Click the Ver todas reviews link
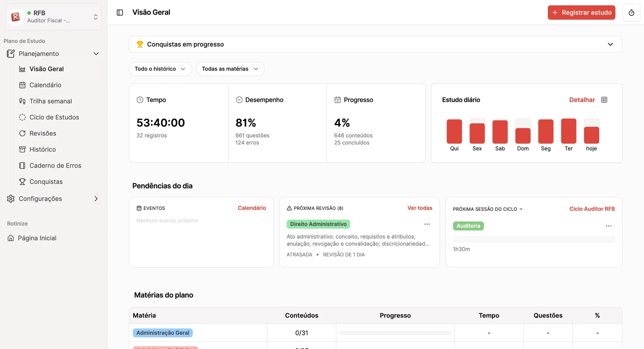The height and width of the screenshot is (349, 644). tap(420, 208)
